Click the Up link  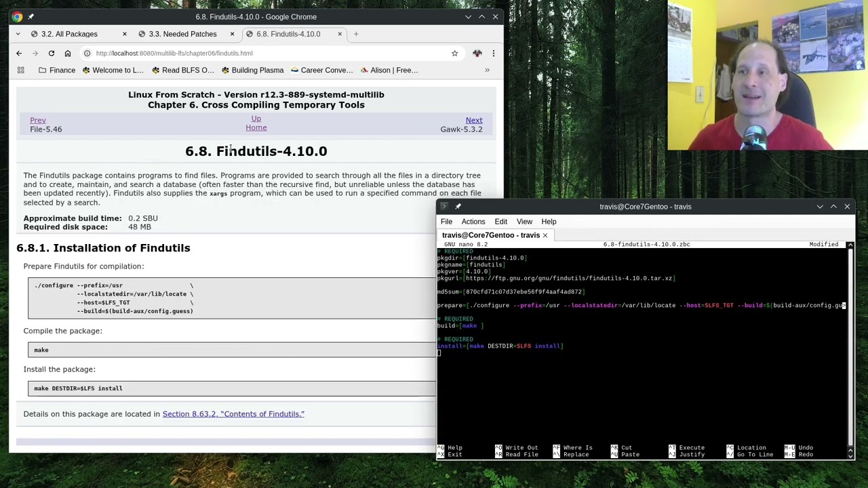tap(256, 119)
